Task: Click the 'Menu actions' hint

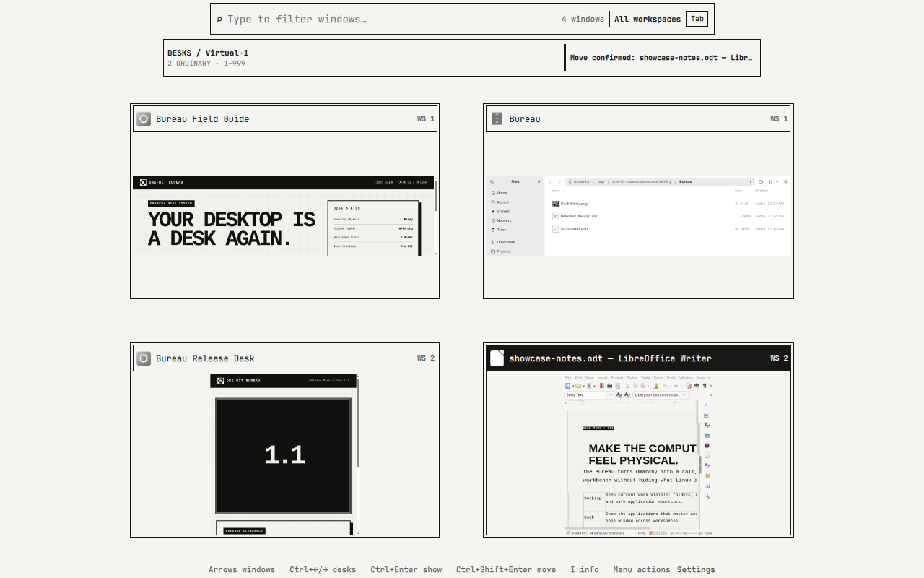Action: pyautogui.click(x=642, y=569)
